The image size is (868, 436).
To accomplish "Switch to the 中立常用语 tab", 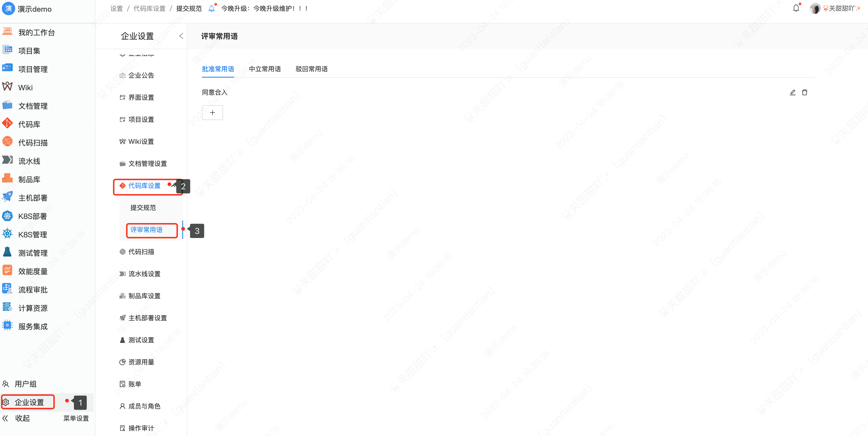I will (265, 69).
